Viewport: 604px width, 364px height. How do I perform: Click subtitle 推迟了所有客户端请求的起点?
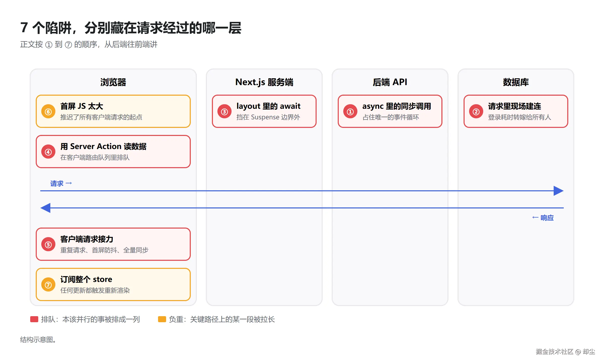point(101,117)
